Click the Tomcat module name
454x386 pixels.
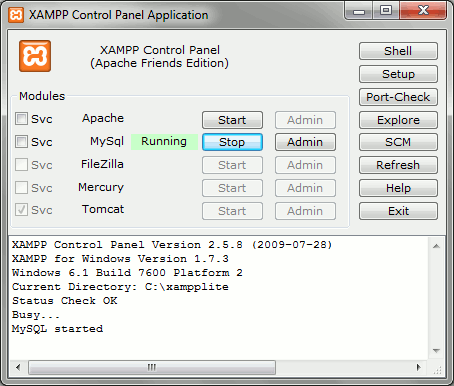point(103,209)
